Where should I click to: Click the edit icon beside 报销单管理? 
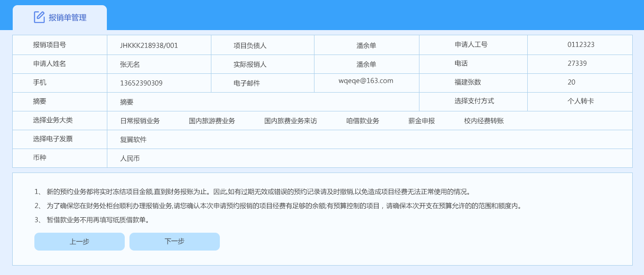(39, 17)
